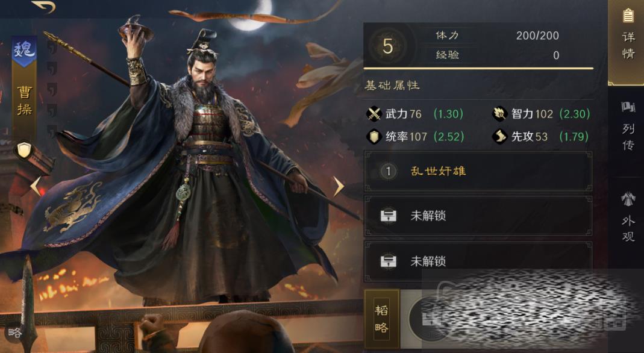644x353 pixels.
Task: Switch to the 列传 biography tab
Action: click(x=628, y=127)
